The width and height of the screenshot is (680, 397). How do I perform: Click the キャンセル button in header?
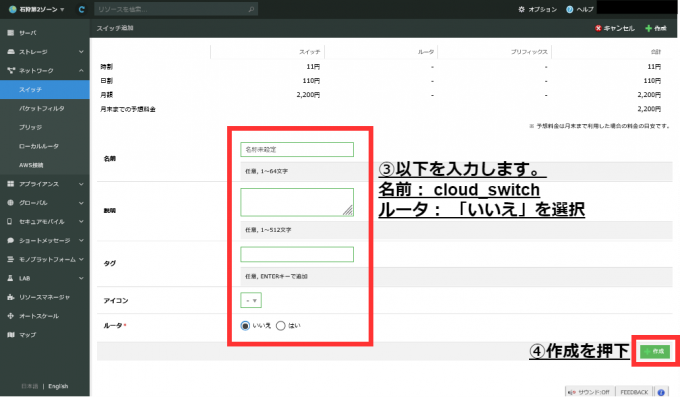(615, 28)
